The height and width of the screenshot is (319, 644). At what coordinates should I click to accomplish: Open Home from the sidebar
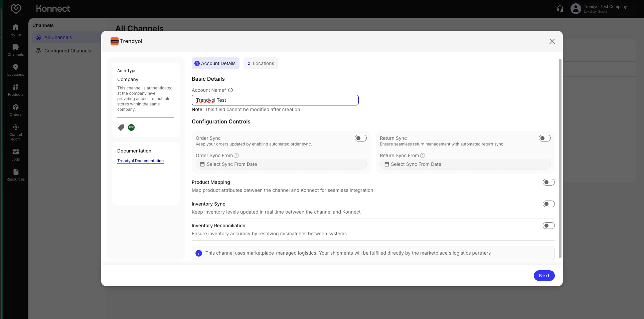click(x=16, y=30)
